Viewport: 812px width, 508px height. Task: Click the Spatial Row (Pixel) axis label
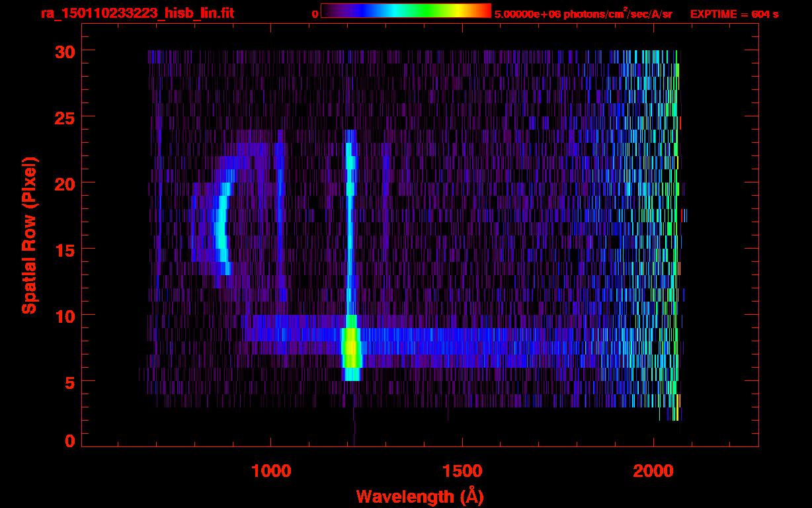28,235
